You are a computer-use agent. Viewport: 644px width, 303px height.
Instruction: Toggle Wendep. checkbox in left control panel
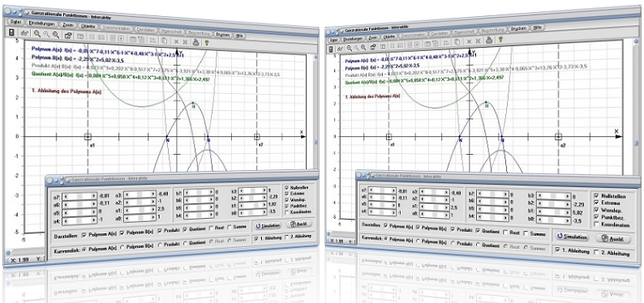[286, 199]
